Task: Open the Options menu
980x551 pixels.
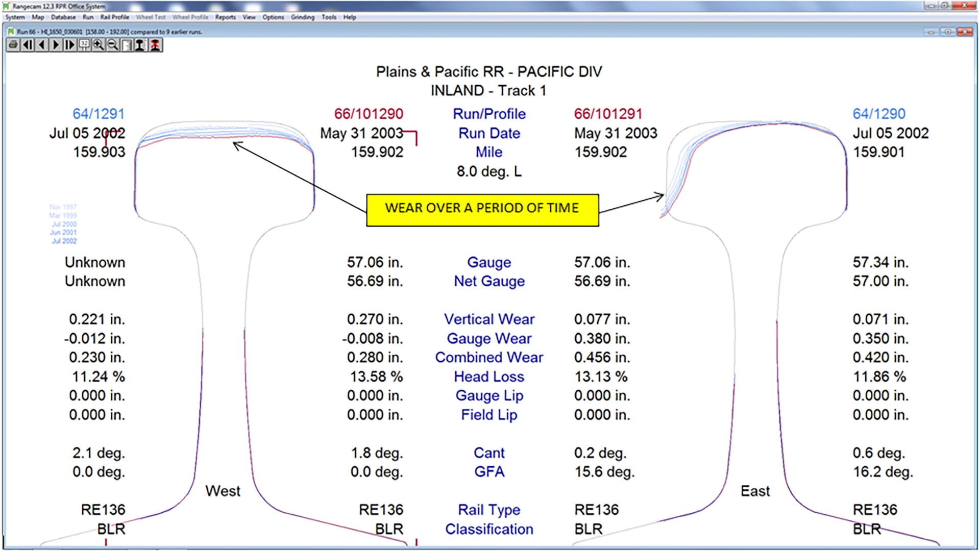Action: (x=273, y=17)
